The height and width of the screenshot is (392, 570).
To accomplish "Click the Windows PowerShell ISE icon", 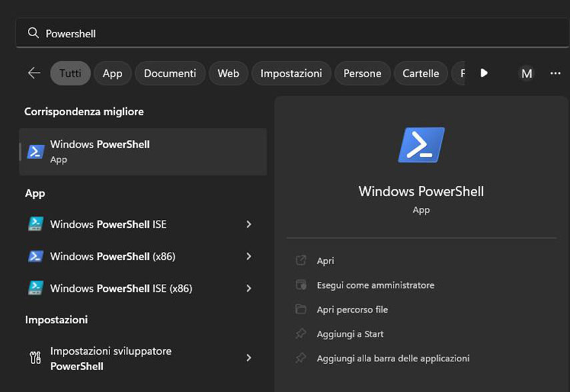I will (x=35, y=225).
